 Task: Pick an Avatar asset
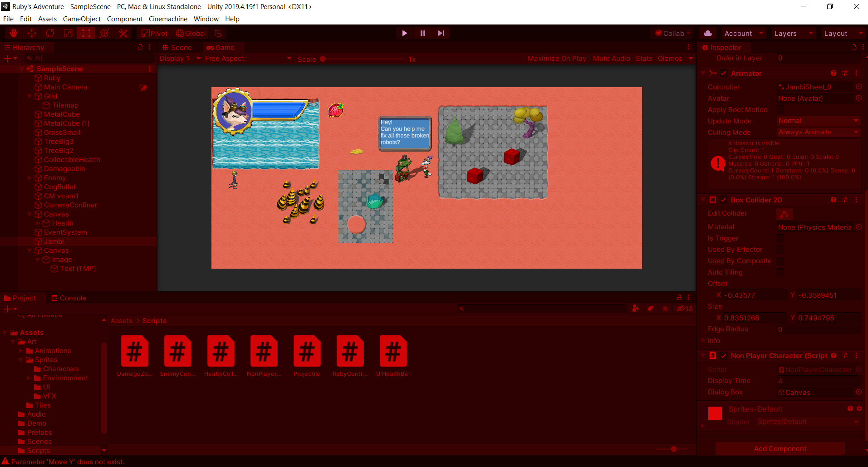click(x=858, y=98)
